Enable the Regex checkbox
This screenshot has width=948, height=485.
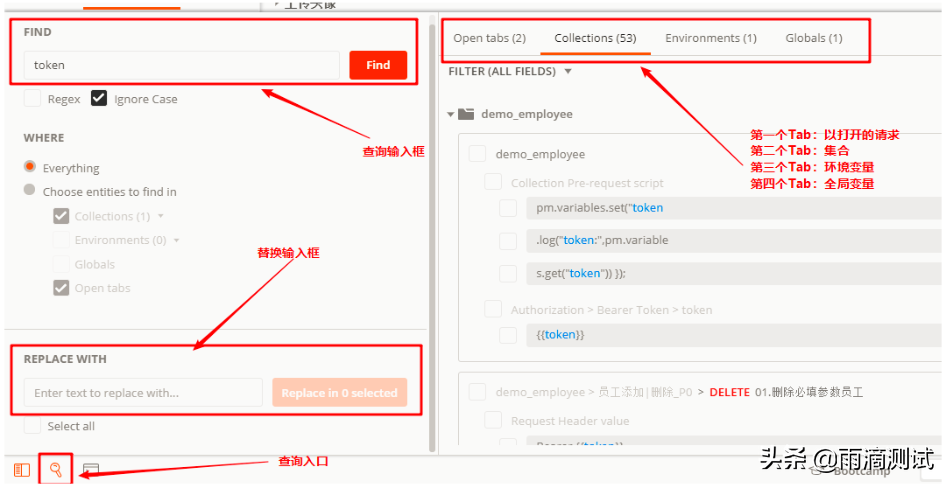[33, 99]
